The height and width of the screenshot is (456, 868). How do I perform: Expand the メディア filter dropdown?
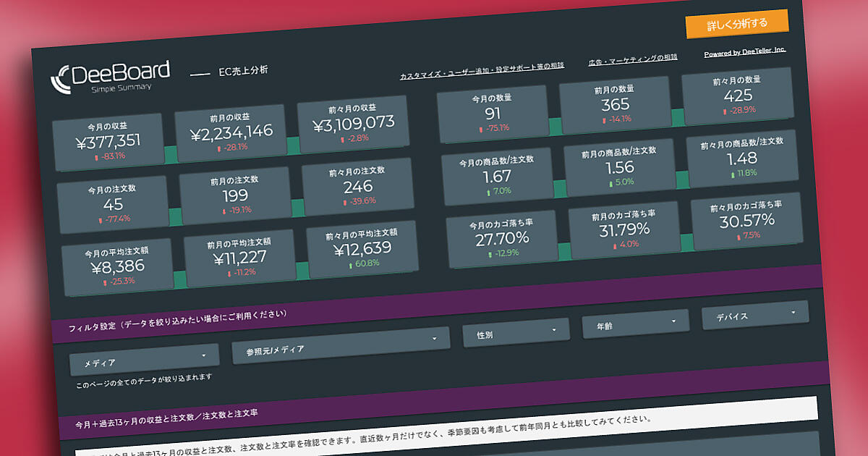[144, 359]
